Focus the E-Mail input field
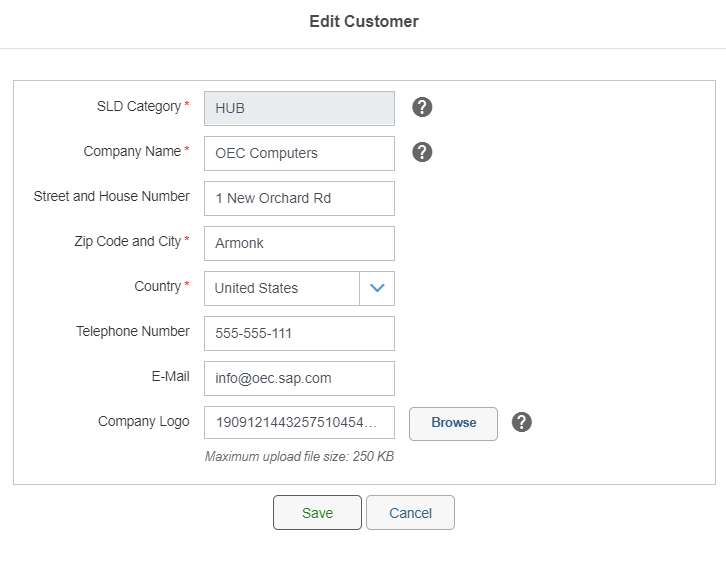 299,378
